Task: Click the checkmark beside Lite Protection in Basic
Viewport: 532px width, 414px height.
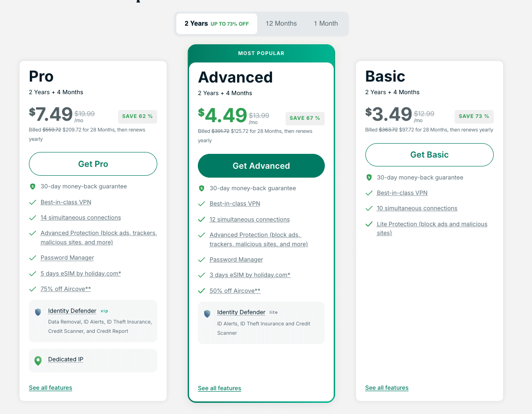Action: [x=369, y=224]
